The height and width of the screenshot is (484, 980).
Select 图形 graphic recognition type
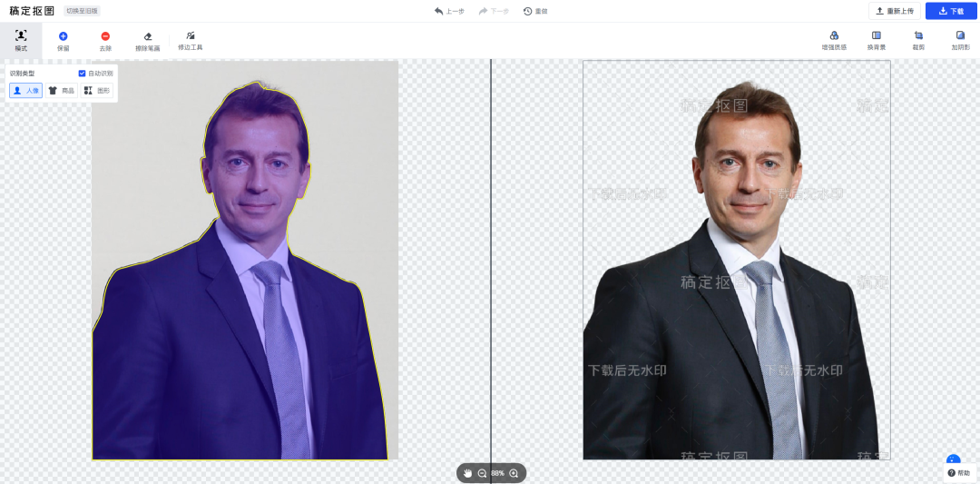(97, 91)
